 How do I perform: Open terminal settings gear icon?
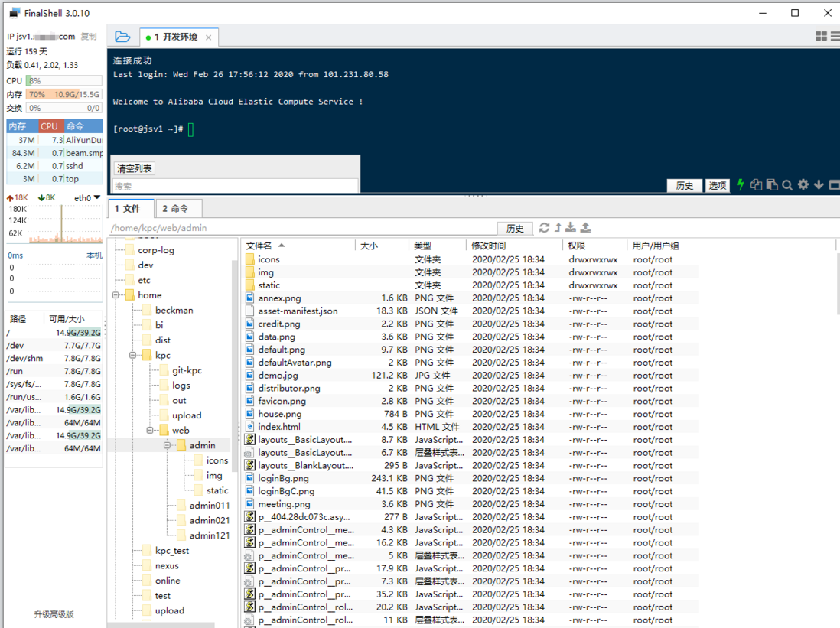[803, 185]
